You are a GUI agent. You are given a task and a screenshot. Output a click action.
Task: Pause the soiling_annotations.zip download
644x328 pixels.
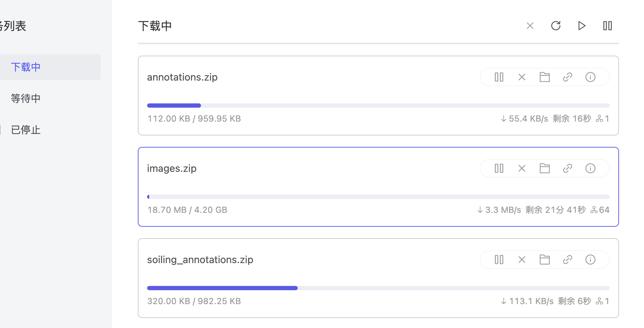pos(499,260)
